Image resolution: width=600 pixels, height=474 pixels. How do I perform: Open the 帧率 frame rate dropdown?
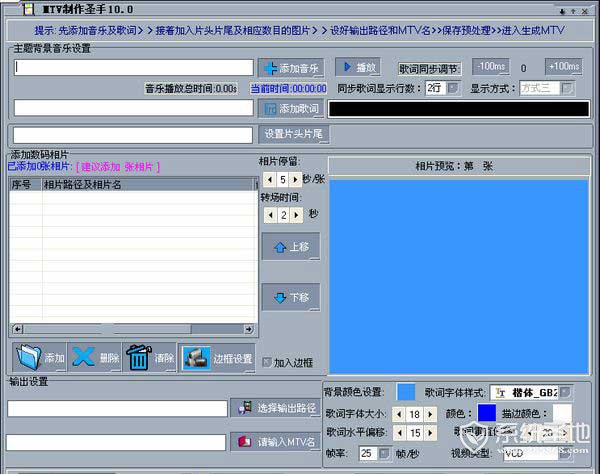(x=384, y=453)
